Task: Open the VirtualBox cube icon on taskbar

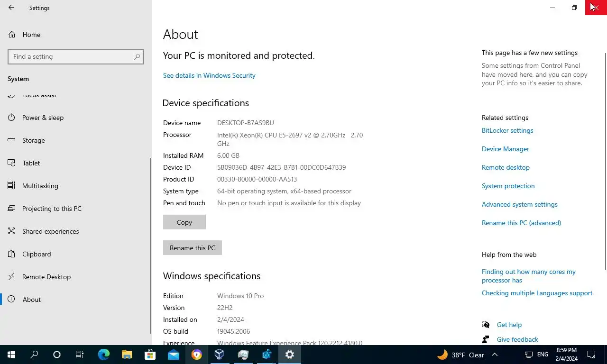Action: pos(220,355)
